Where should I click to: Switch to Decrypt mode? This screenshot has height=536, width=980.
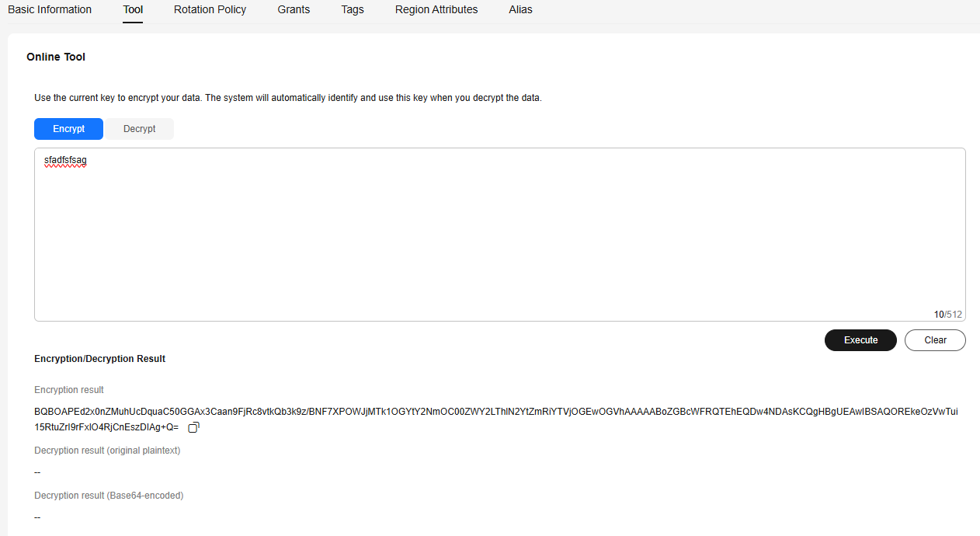[139, 129]
